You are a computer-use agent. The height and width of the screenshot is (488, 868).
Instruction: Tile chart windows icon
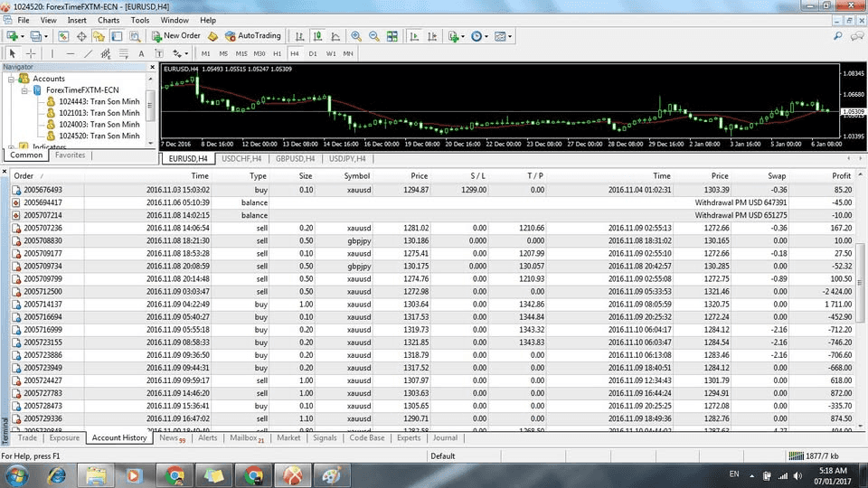pos(392,36)
